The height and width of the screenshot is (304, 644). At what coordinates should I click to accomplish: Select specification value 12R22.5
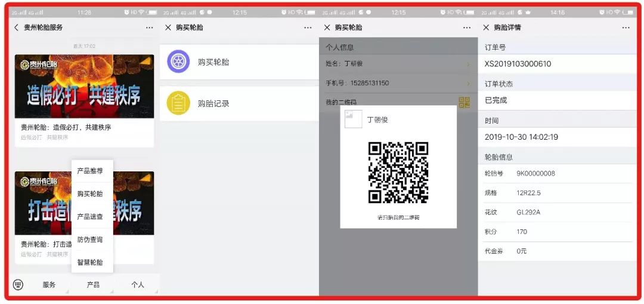[528, 193]
